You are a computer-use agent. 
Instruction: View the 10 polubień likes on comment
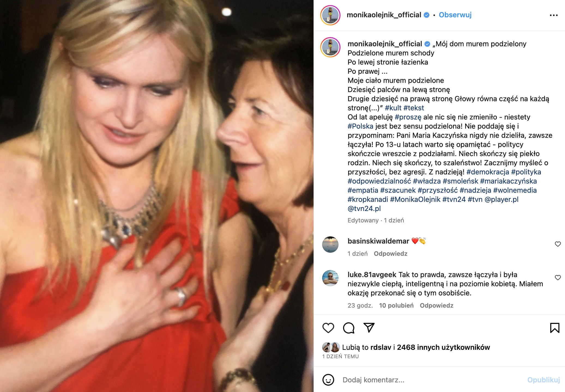point(396,305)
